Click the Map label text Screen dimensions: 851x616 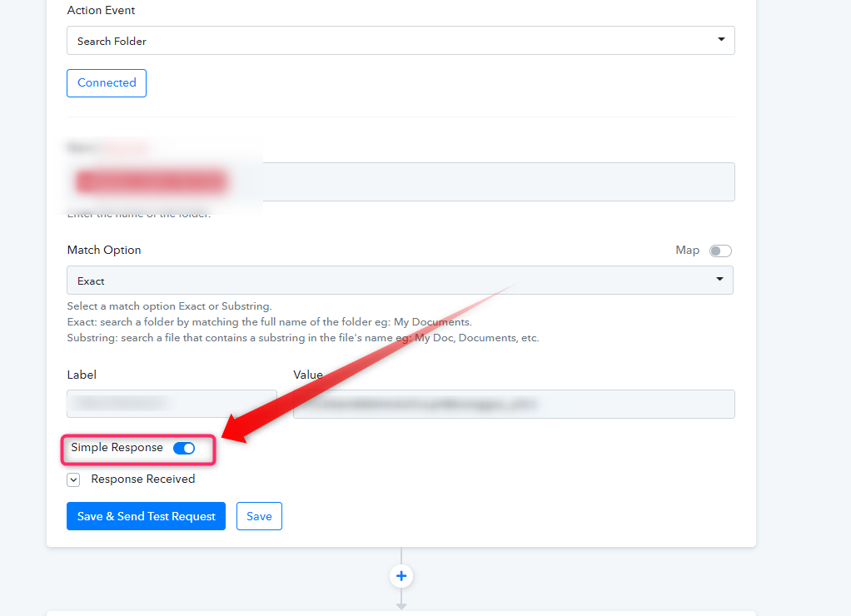(687, 251)
